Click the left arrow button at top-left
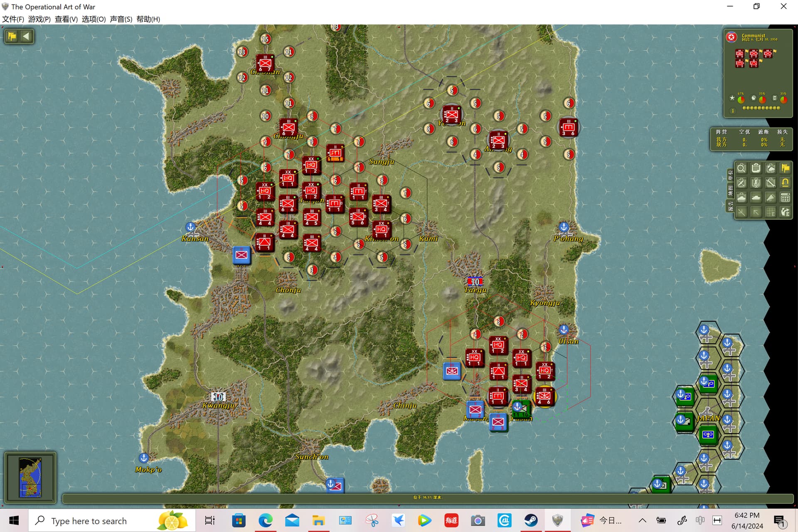 (26, 36)
